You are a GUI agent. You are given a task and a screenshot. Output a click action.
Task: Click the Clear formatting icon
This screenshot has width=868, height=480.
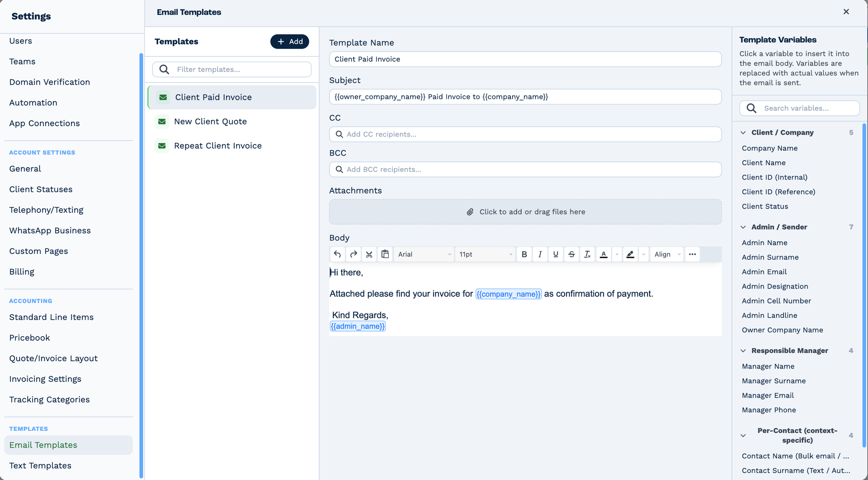tap(587, 254)
